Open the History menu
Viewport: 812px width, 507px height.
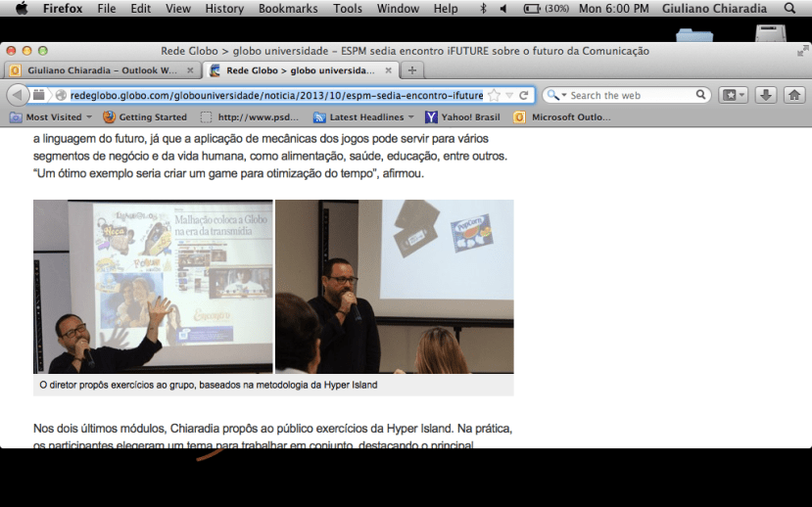click(x=224, y=8)
